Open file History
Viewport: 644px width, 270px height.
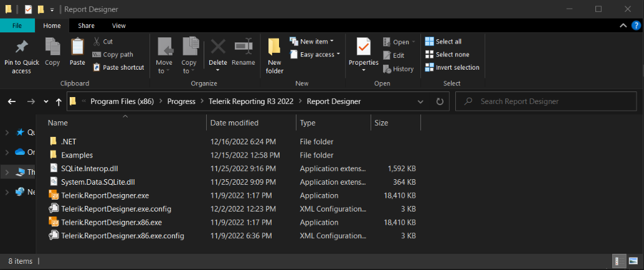click(x=398, y=69)
